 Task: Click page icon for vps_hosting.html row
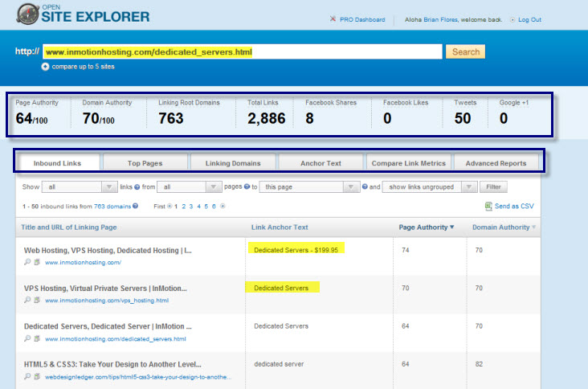(x=37, y=300)
